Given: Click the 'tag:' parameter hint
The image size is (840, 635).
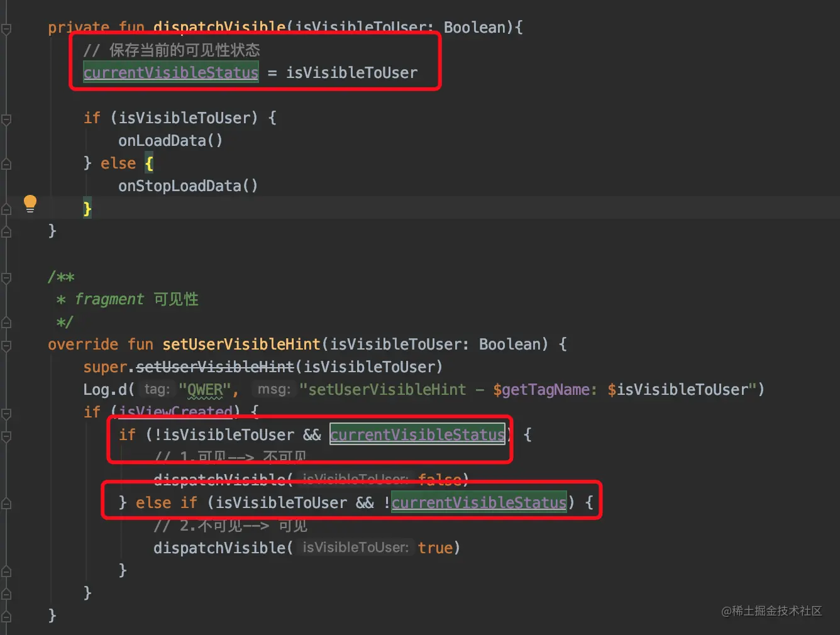Looking at the screenshot, I should pos(157,390).
